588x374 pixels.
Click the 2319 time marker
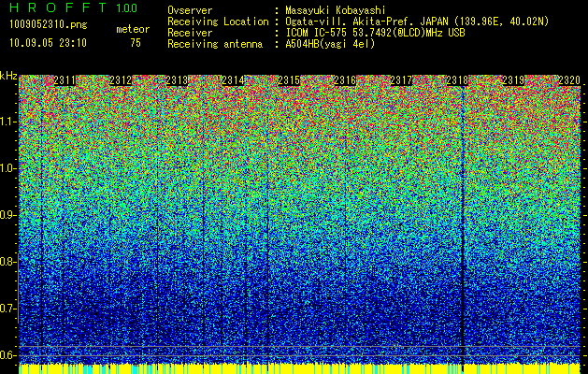pos(513,80)
